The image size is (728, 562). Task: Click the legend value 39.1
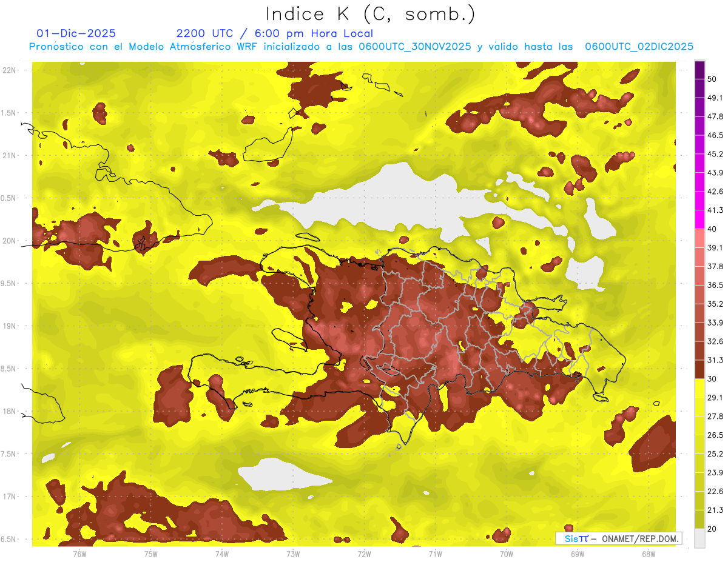click(715, 248)
